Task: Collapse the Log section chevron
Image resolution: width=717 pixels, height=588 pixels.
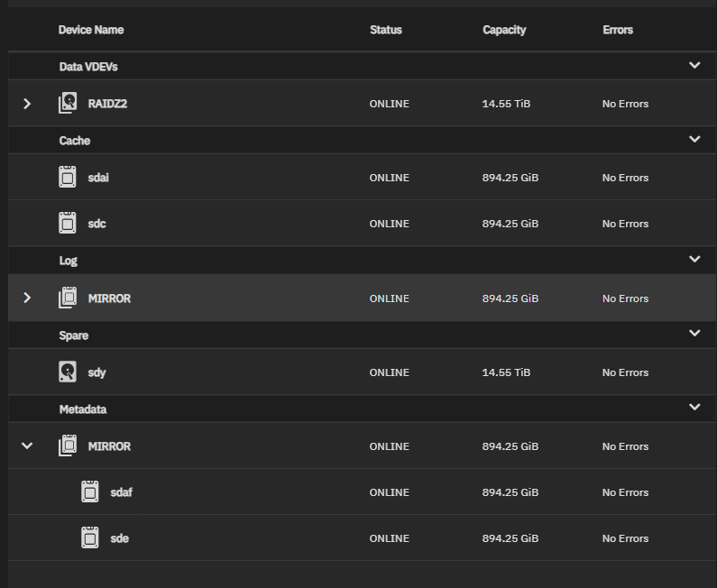Action: [694, 260]
